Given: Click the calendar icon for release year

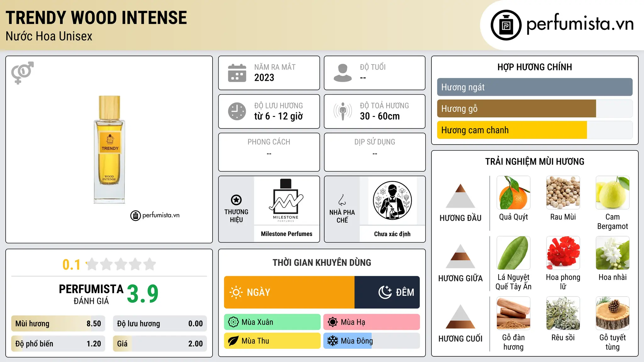Looking at the screenshot, I should coord(237,73).
